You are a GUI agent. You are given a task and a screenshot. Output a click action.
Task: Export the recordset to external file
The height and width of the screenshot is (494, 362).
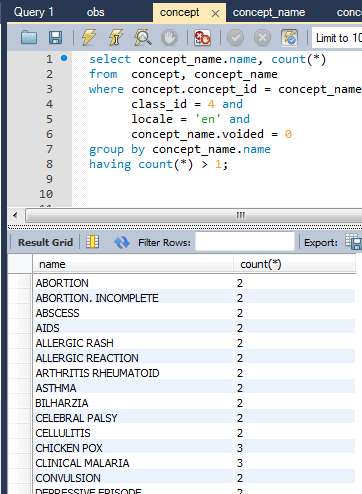click(x=354, y=241)
